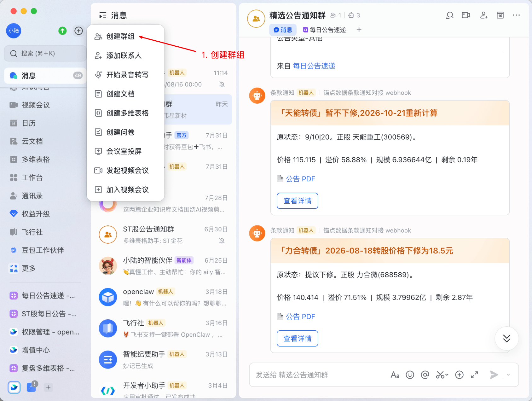Screen dimensions: 532x401
Task: Open the plus create menu button
Action: click(78, 31)
